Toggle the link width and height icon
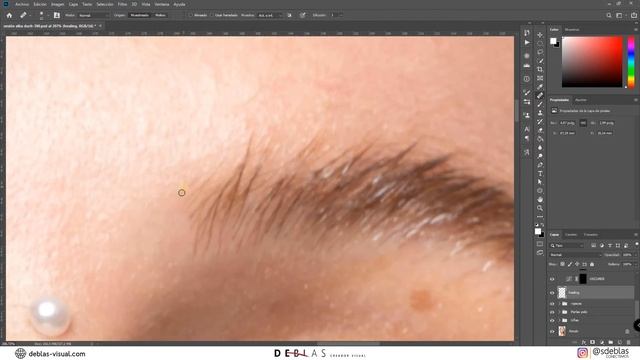This screenshot has width=640, height=360. click(583, 123)
